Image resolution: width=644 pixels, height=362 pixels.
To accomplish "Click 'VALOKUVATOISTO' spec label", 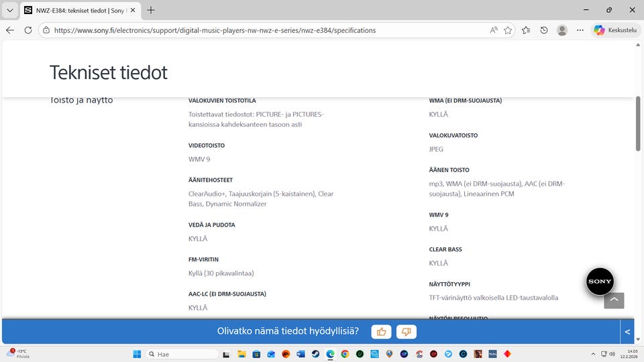I will pos(453,135).
